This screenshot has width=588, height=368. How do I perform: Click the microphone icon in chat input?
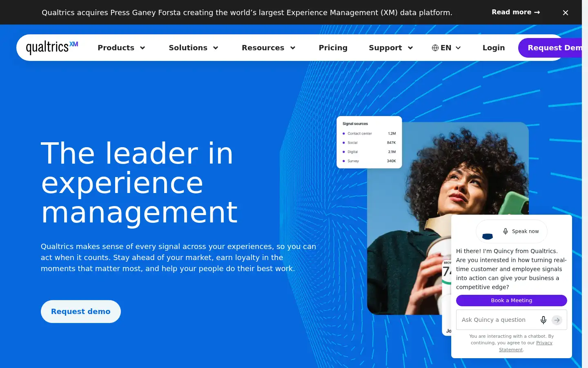(x=543, y=320)
